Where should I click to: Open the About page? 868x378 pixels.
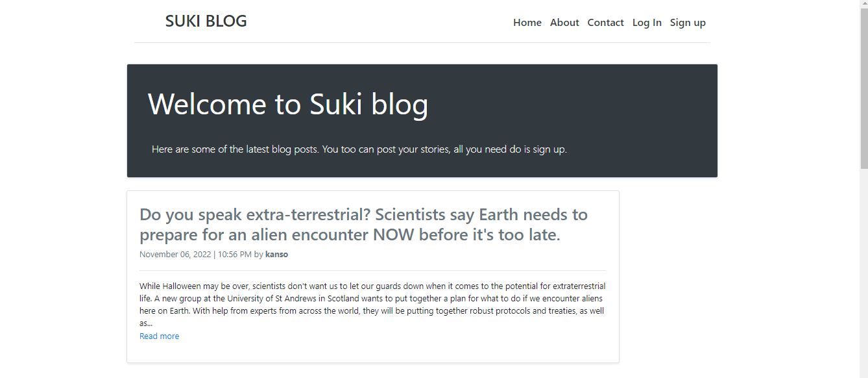tap(564, 23)
